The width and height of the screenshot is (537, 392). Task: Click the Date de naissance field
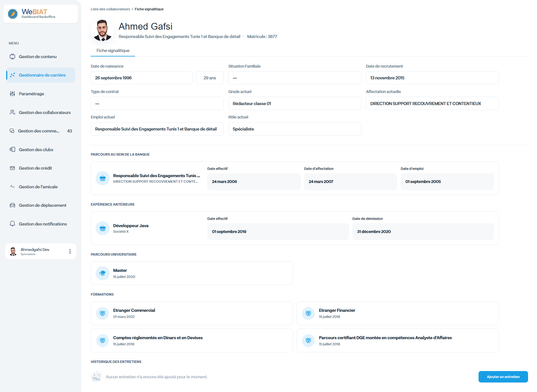point(142,78)
